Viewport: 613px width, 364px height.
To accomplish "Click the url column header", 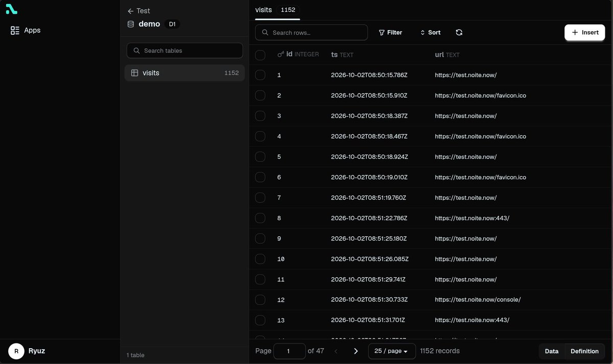I will point(447,55).
